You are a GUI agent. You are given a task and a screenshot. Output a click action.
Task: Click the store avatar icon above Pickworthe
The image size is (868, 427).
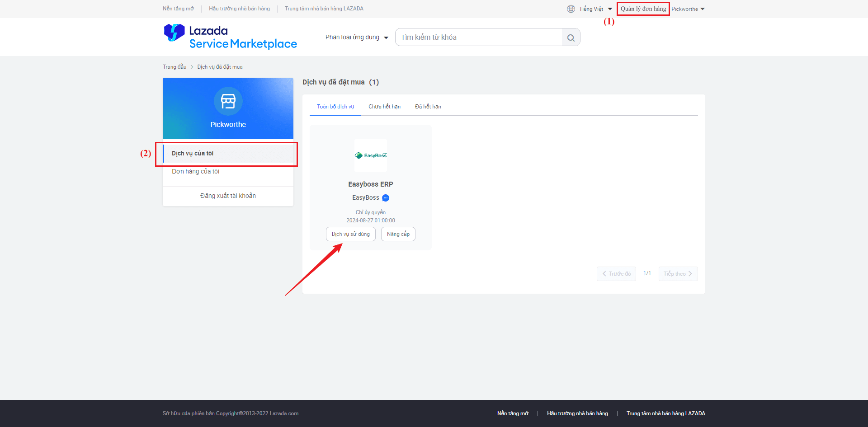pos(228,101)
